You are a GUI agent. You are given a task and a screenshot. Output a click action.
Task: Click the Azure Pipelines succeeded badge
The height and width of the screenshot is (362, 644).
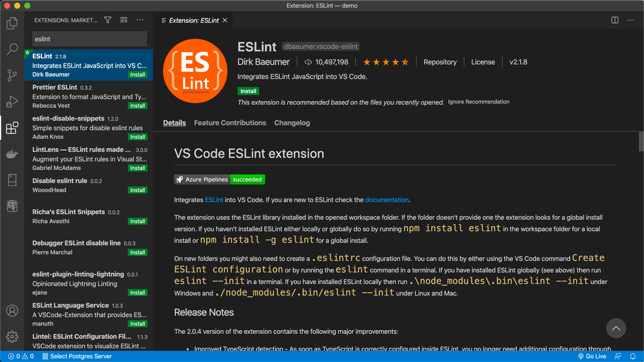(219, 179)
